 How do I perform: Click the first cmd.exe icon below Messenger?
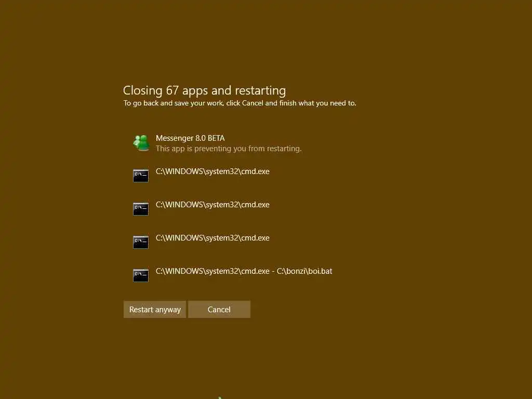pos(141,176)
